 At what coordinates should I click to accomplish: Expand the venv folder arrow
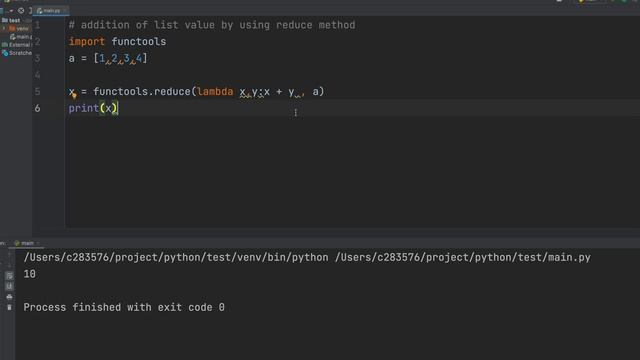(x=4, y=29)
